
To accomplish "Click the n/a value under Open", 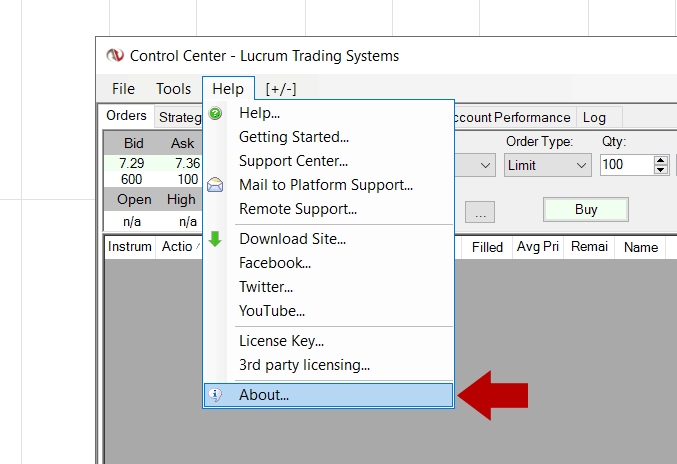I will pyautogui.click(x=132, y=222).
